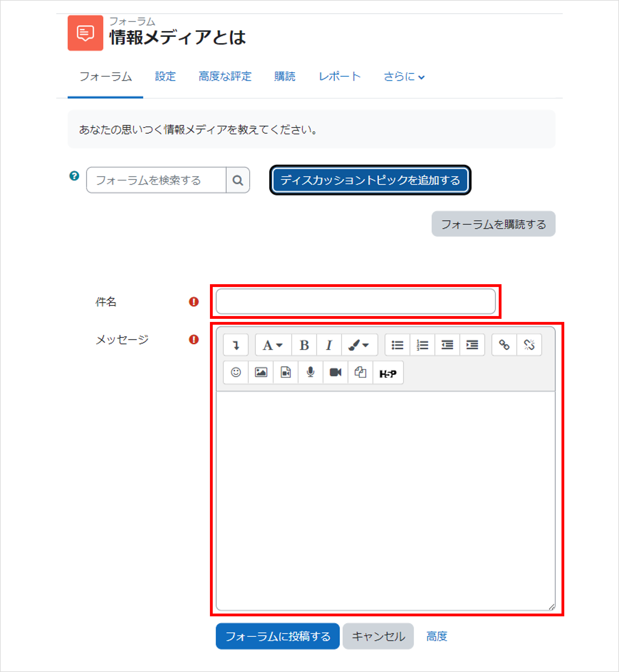Open manage files icon
The height and width of the screenshot is (672, 619).
pyautogui.click(x=361, y=372)
